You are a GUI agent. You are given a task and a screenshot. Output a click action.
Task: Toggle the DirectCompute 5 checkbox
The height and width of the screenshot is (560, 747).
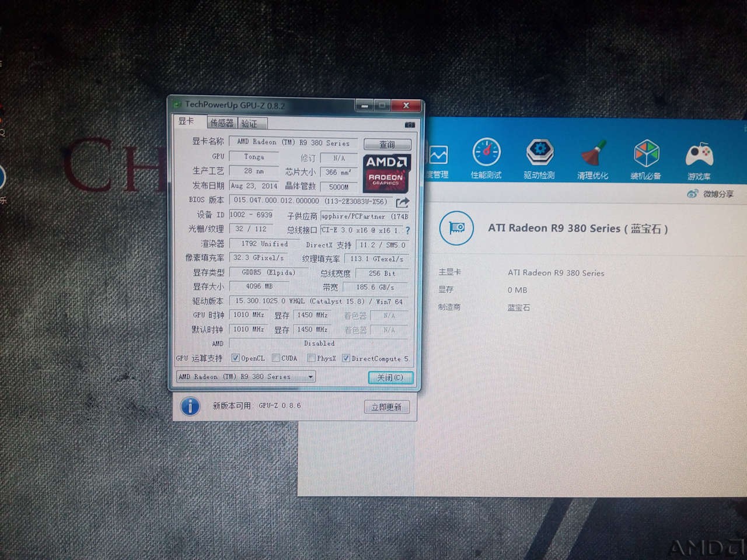[x=345, y=358]
